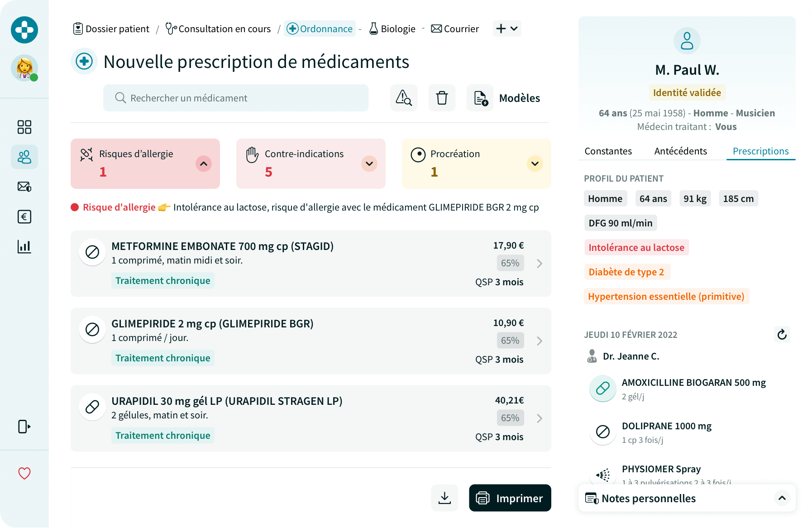Open the plus dropdown in navigation bar
The height and width of the screenshot is (528, 812).
pyautogui.click(x=507, y=29)
